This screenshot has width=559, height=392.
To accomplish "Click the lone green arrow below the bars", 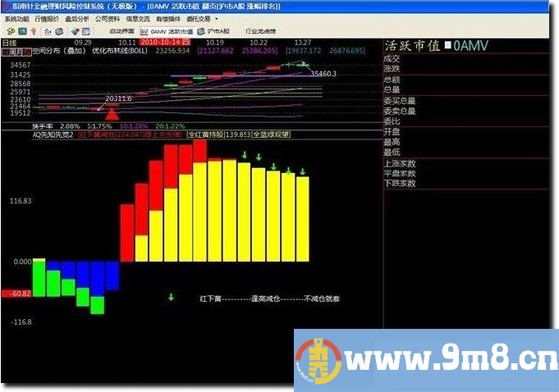I will click(x=171, y=297).
